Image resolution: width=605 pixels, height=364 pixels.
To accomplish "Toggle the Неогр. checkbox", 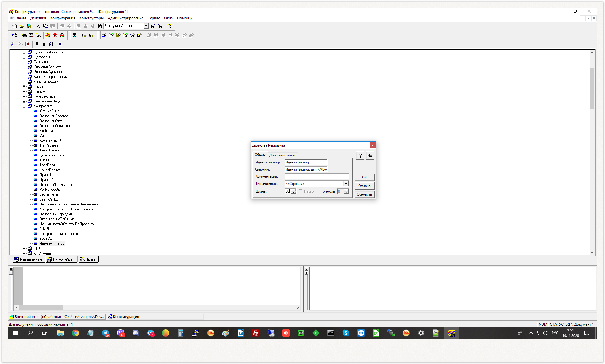I will click(x=300, y=191).
